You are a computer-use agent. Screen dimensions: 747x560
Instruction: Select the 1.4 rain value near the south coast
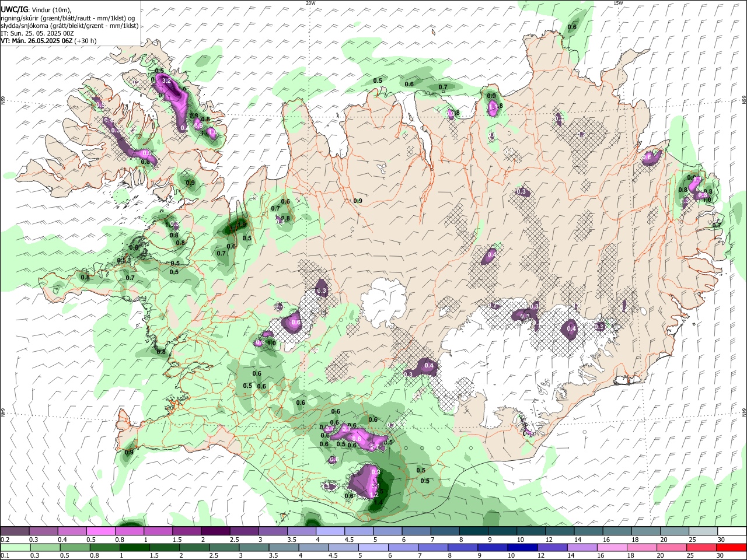click(378, 502)
